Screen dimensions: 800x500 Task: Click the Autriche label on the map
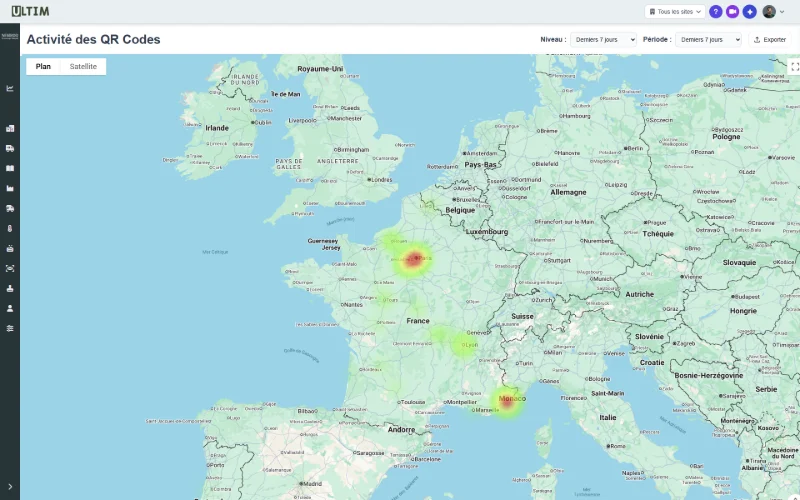coord(640,294)
